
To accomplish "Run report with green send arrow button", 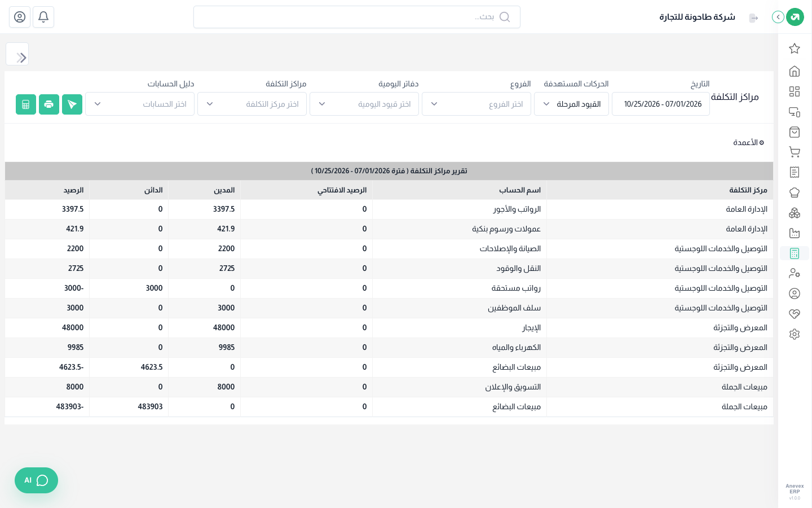I will (x=72, y=104).
